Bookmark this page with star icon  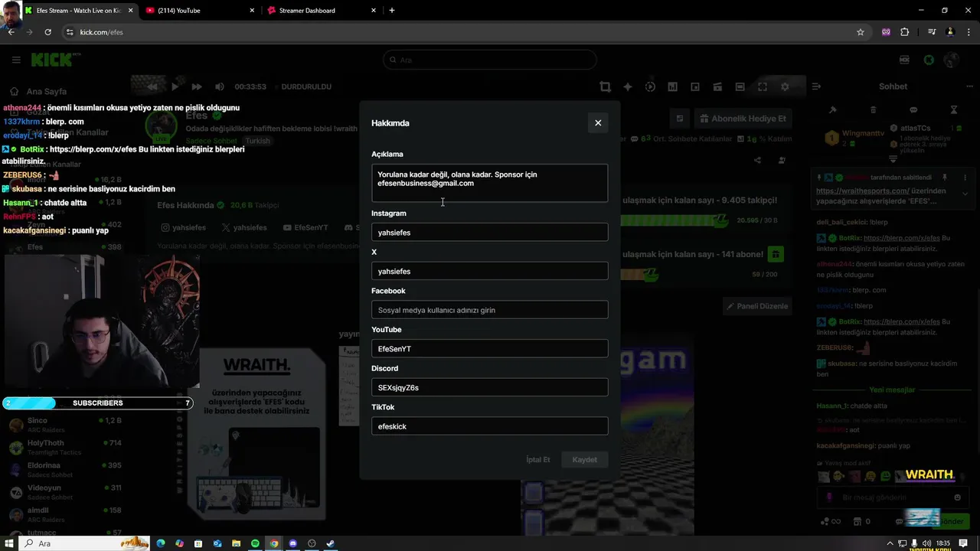coord(861,32)
